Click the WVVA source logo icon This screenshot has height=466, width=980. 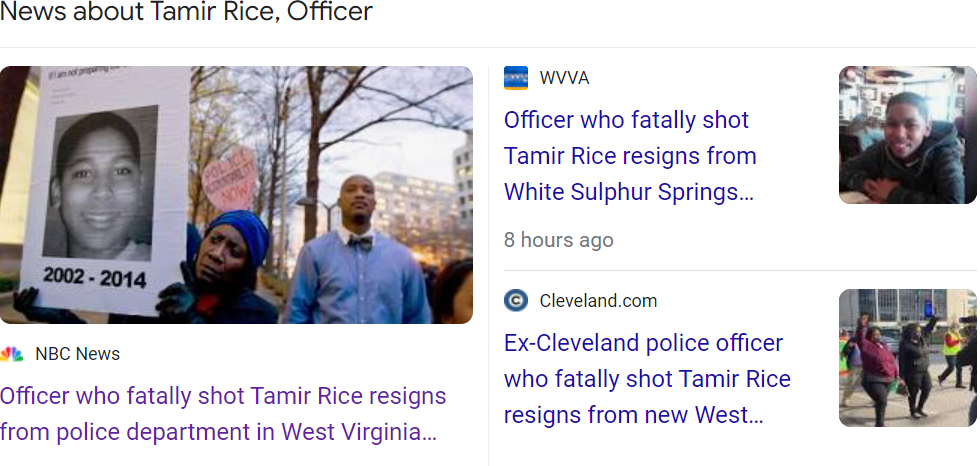tap(516, 78)
